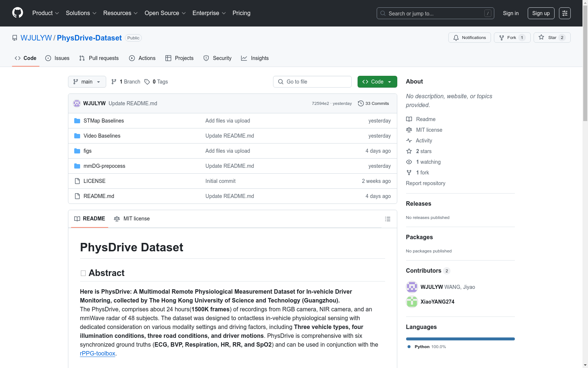Open the Projects tab
Screen dimensions: 588x368
coord(179,58)
